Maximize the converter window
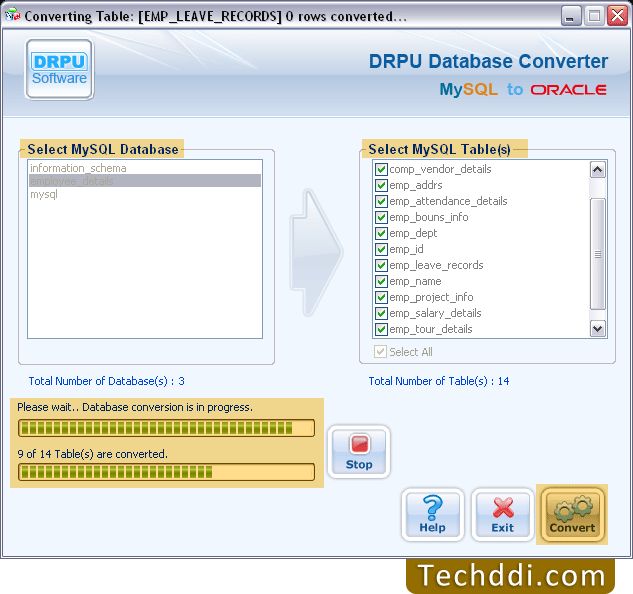633x594 pixels. click(x=594, y=16)
